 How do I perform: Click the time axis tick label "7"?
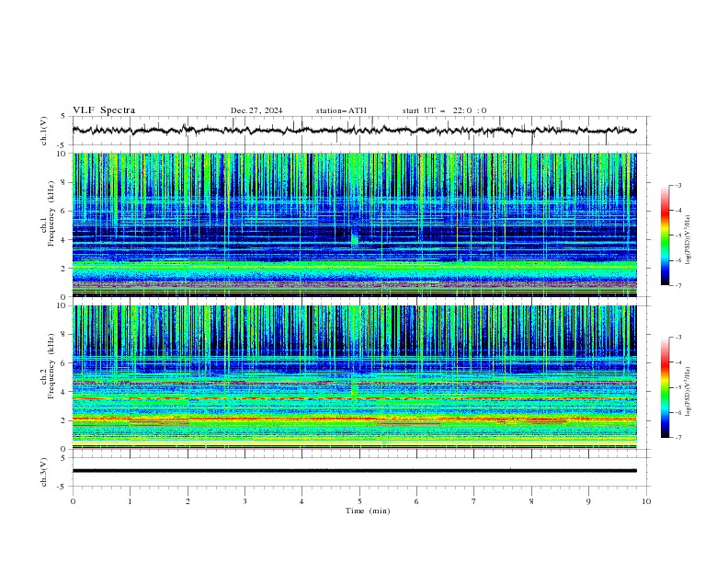pyautogui.click(x=474, y=501)
